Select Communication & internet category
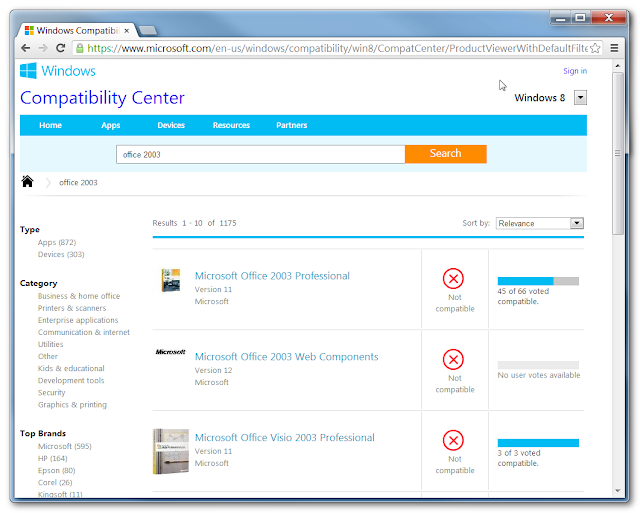This screenshot has width=640, height=513. click(84, 332)
